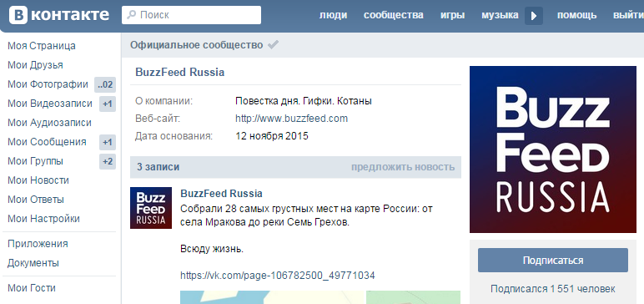Viewport: 644px width, 304px height.
Task: Open the large BuzzFeed Russia community picture
Action: pos(553,149)
